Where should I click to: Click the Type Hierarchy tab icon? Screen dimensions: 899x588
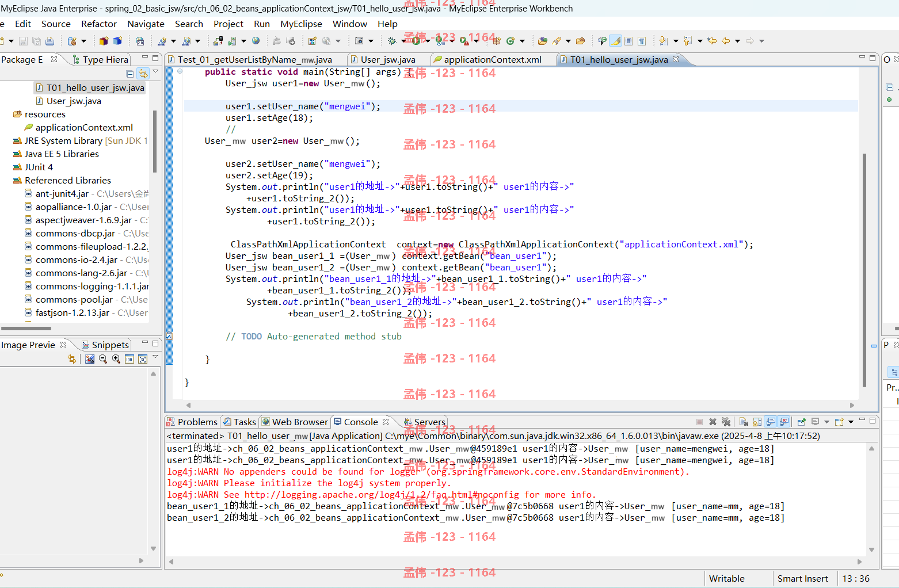click(x=76, y=59)
